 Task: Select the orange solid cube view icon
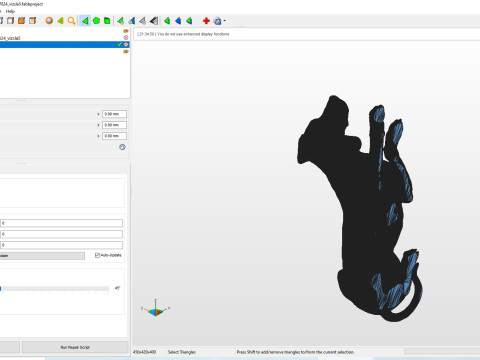coord(22,21)
